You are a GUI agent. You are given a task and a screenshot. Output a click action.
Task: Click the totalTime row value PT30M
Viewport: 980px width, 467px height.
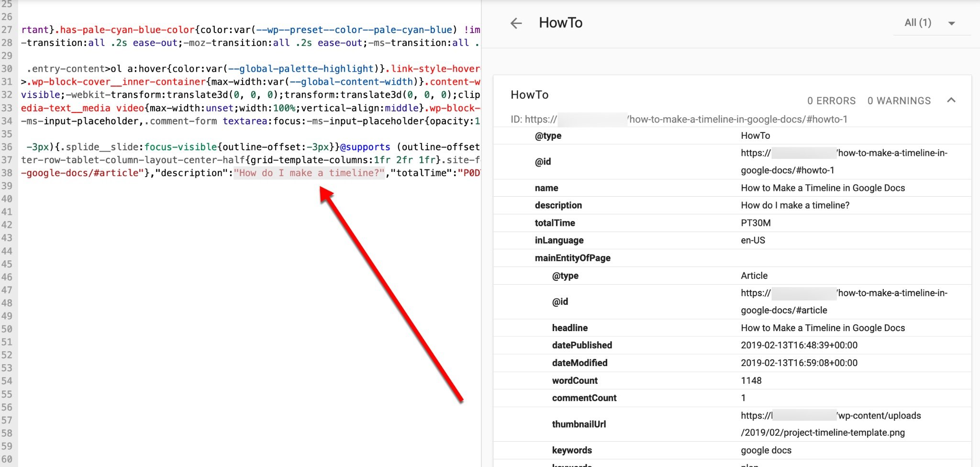(756, 223)
